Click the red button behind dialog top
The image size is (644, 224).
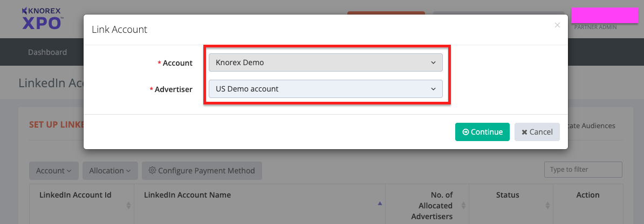[x=386, y=12]
